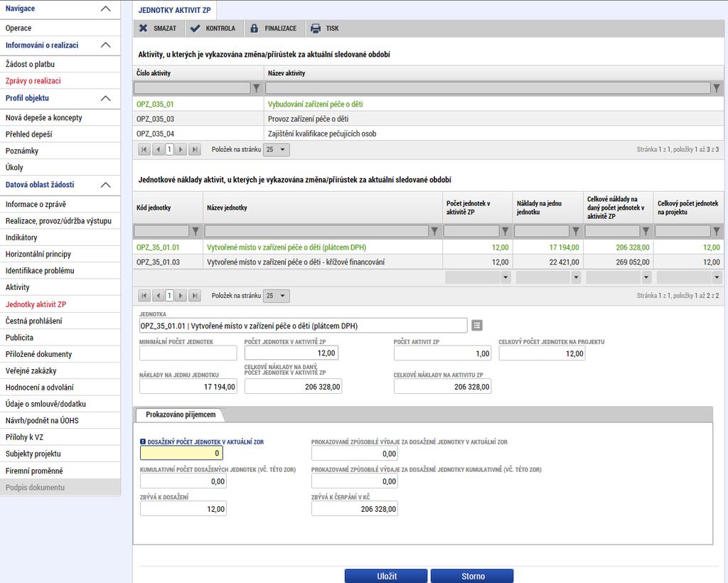
Task: Go to first page in activities pager
Action: [144, 149]
